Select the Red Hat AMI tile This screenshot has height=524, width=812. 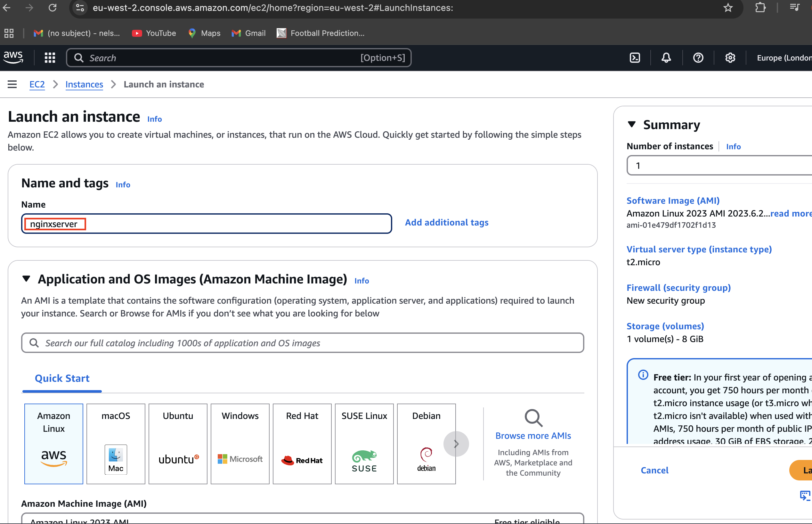click(302, 444)
